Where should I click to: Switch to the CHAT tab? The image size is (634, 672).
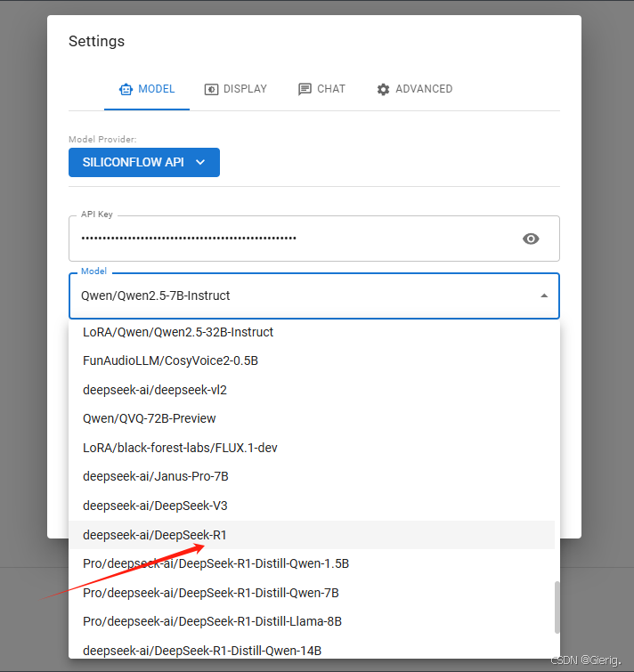(x=322, y=89)
